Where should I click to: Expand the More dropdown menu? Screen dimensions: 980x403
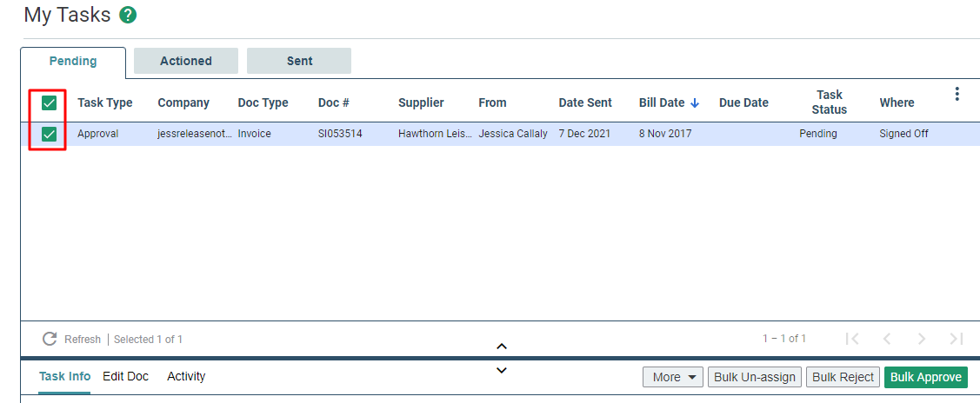673,377
